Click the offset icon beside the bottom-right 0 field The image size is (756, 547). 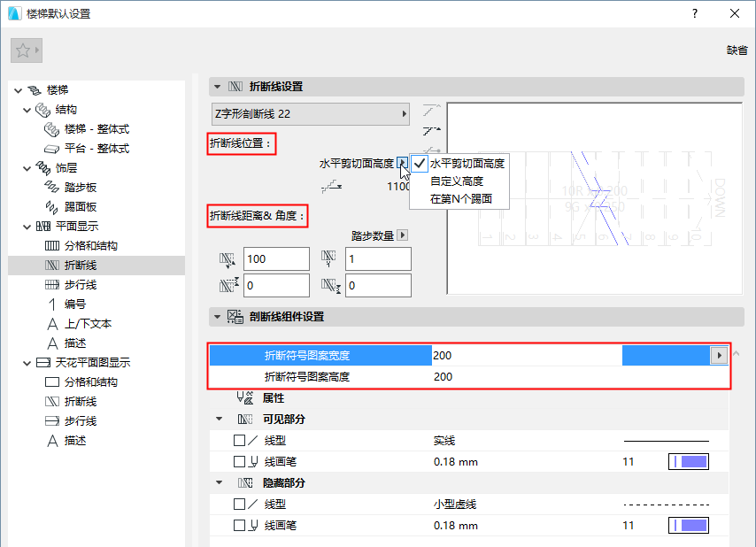click(x=331, y=285)
